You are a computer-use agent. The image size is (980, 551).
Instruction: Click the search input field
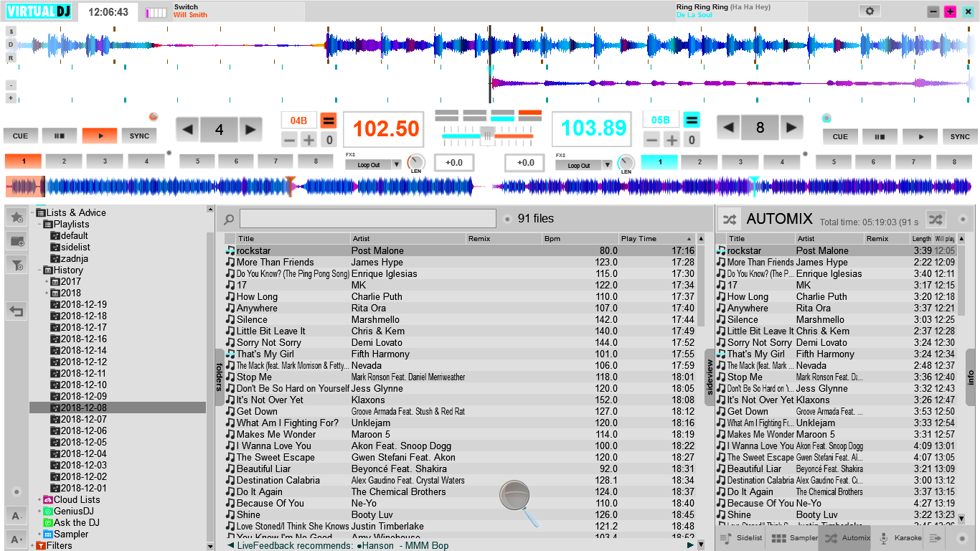pos(367,219)
